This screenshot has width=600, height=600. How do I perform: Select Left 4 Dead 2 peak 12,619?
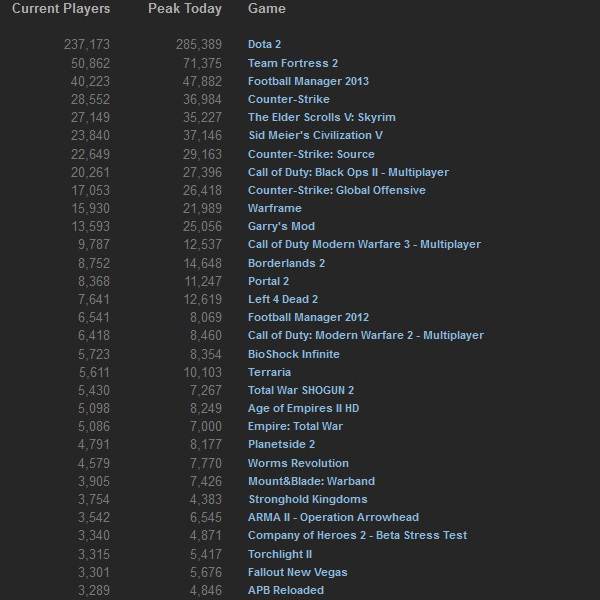(203, 299)
